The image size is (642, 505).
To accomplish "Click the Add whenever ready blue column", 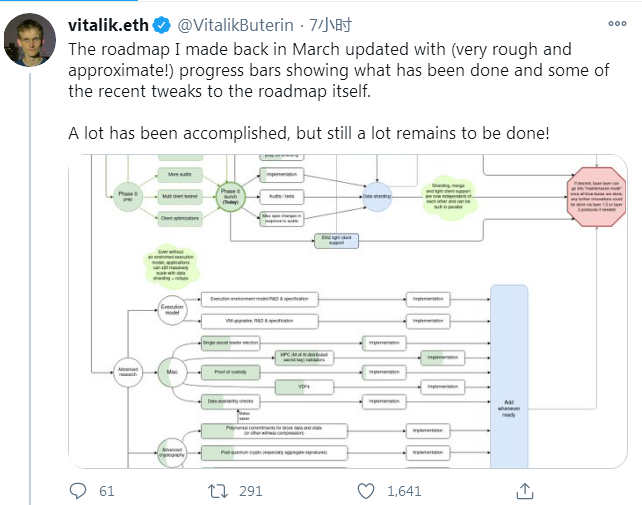I will tap(509, 377).
